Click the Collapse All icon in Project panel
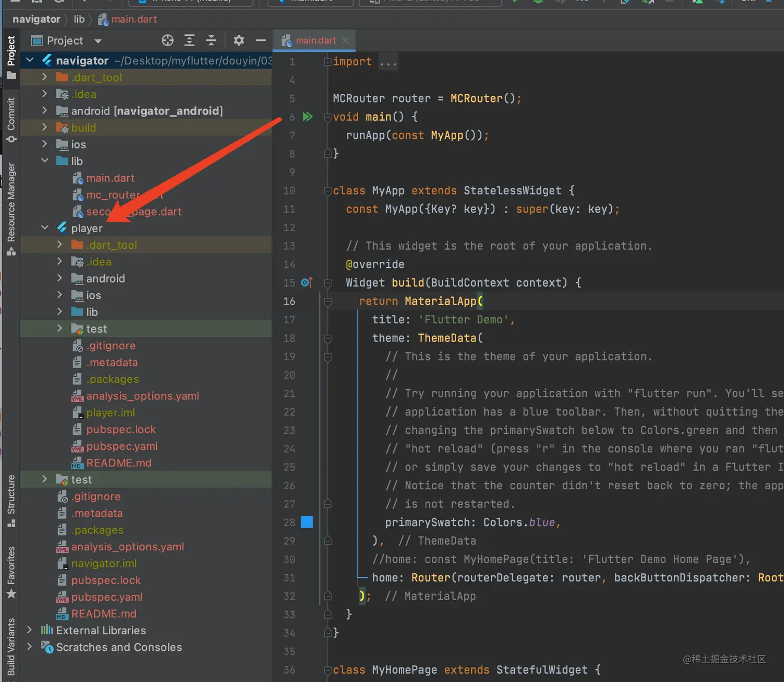Viewport: 784px width, 682px height. click(211, 40)
